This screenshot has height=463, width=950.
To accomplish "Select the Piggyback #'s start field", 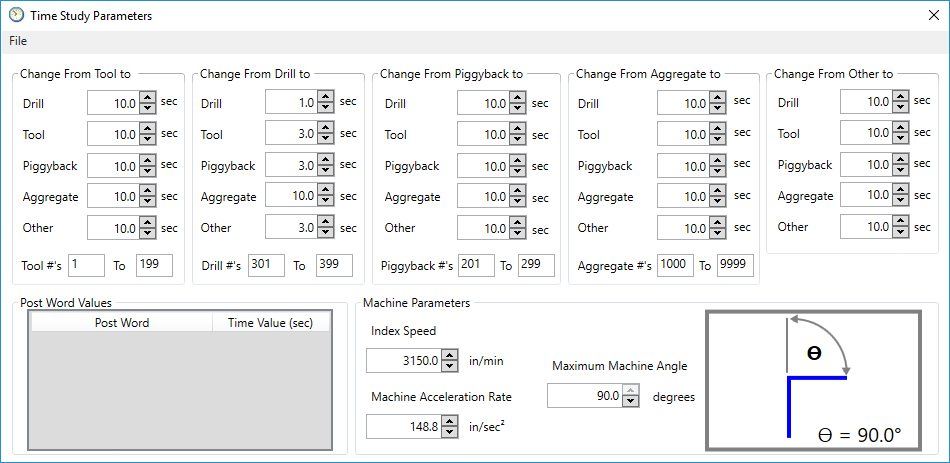I will pos(476,266).
